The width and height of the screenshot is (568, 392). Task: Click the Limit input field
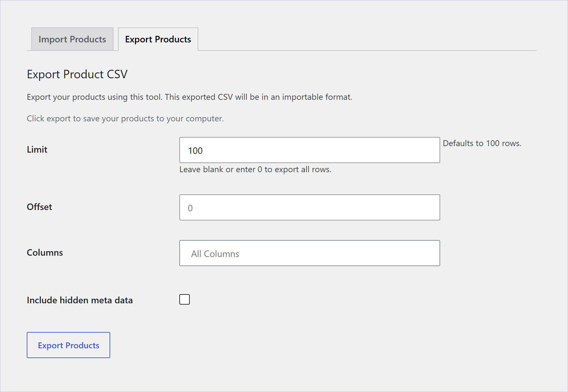tap(310, 150)
